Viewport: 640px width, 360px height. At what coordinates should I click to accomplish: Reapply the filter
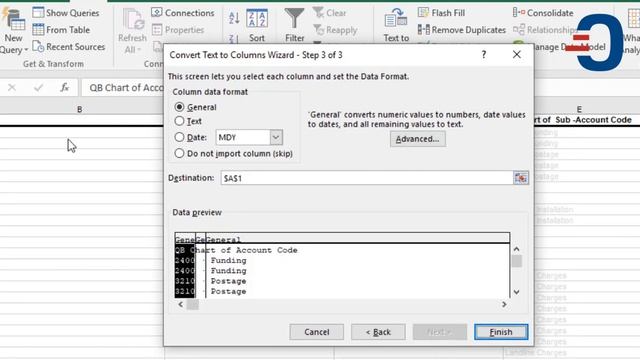(336, 30)
